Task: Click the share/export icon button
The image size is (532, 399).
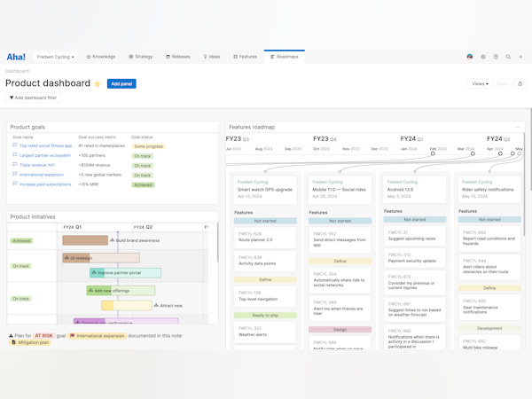Action: 520,84
